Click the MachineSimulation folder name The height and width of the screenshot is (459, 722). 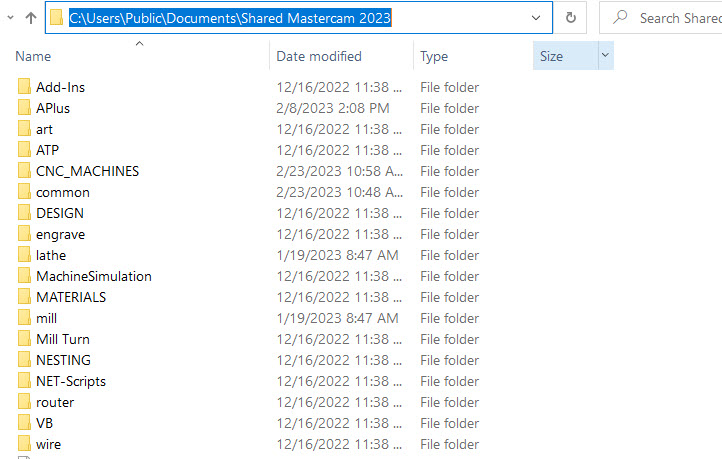[94, 276]
